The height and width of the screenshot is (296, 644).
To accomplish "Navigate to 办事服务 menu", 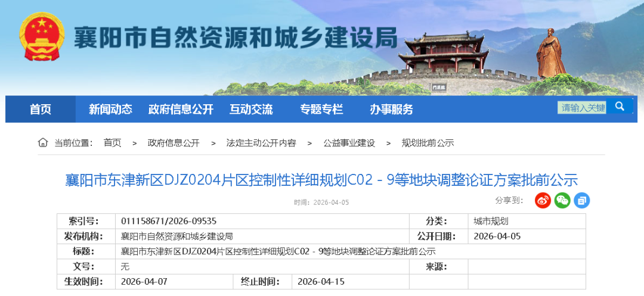I will (x=391, y=110).
